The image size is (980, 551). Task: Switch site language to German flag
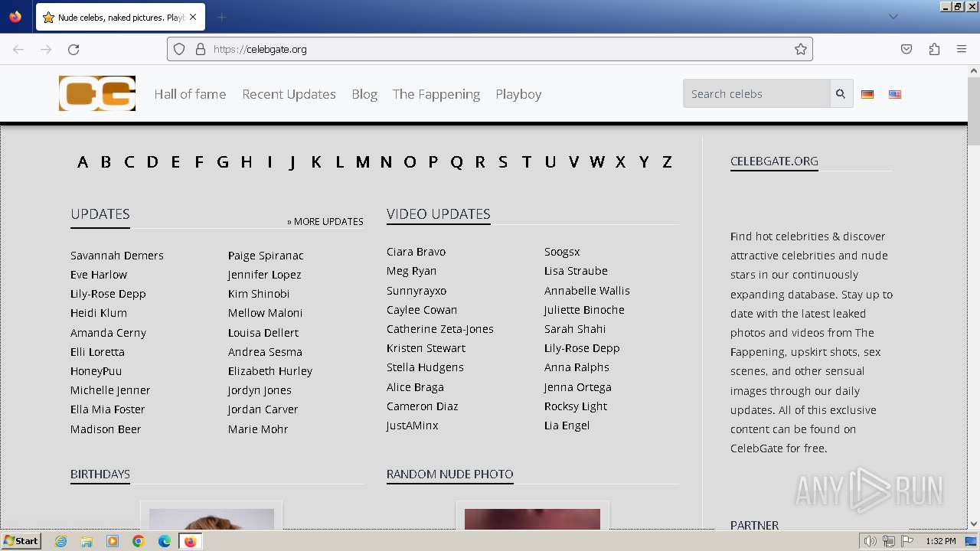867,94
